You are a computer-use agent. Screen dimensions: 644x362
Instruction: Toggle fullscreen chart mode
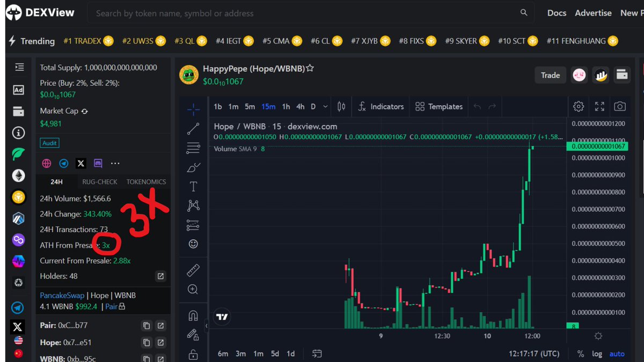coord(599,106)
